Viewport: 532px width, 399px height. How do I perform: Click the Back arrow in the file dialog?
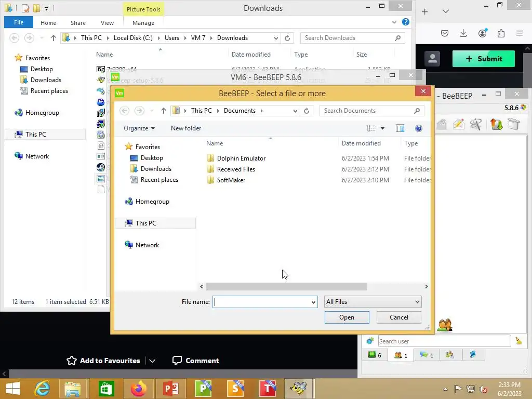pyautogui.click(x=125, y=111)
